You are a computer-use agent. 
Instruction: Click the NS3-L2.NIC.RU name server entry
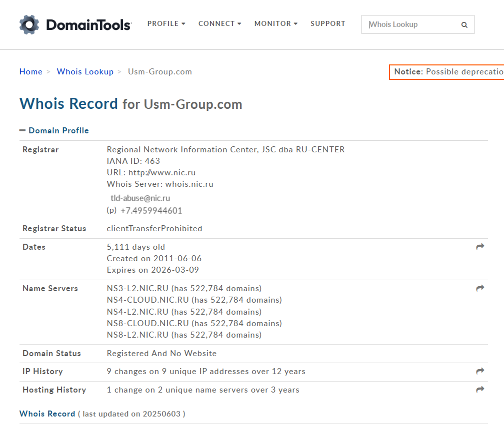184,288
